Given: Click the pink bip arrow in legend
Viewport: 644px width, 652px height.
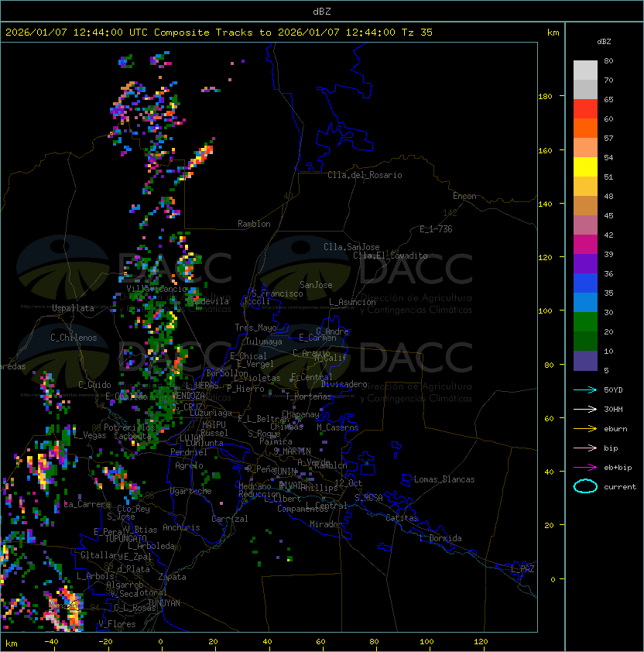Looking at the screenshot, I should point(585,448).
